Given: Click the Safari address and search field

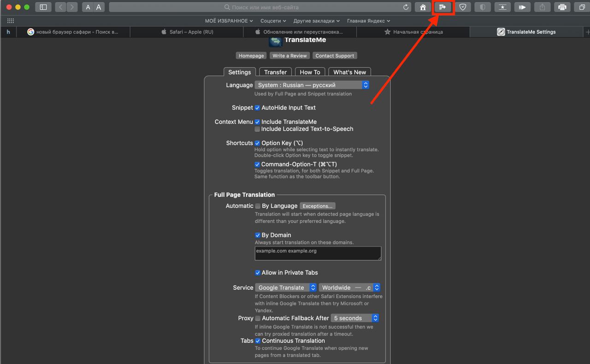Looking at the screenshot, I should 261,7.
